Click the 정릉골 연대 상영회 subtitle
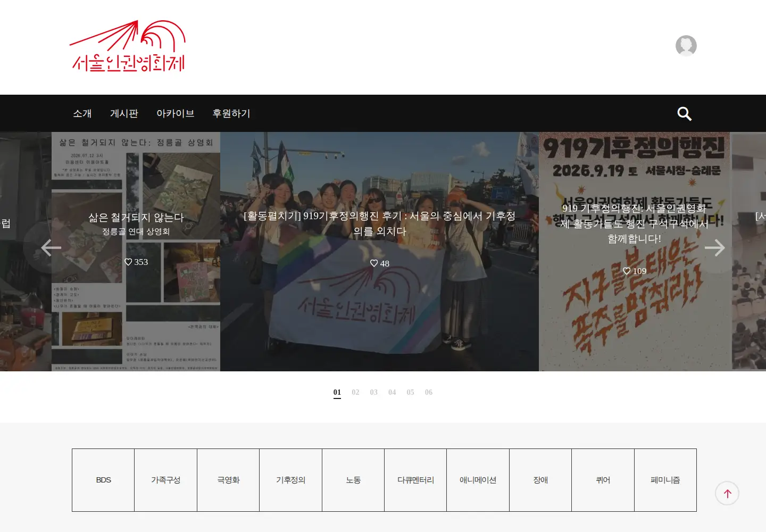Screen dimensions: 766x532 click(x=136, y=231)
